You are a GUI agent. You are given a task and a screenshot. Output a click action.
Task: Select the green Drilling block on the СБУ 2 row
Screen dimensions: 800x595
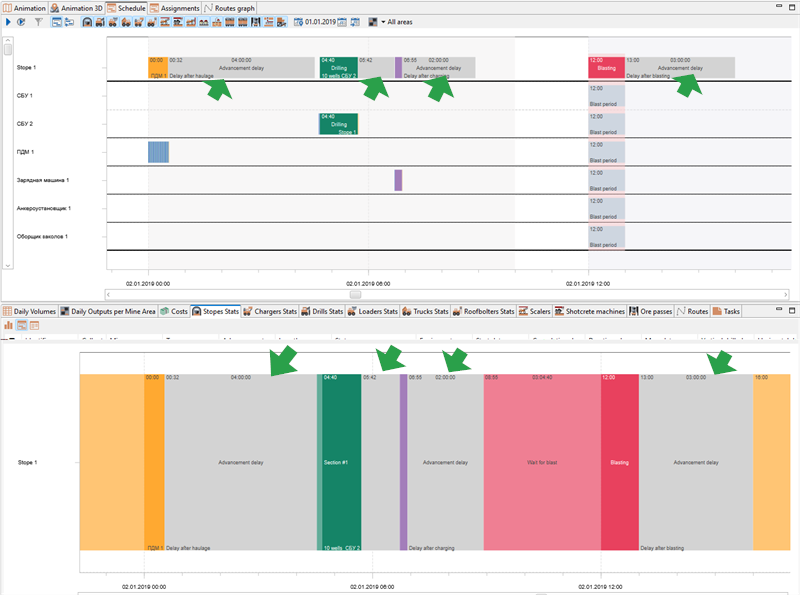pos(338,124)
